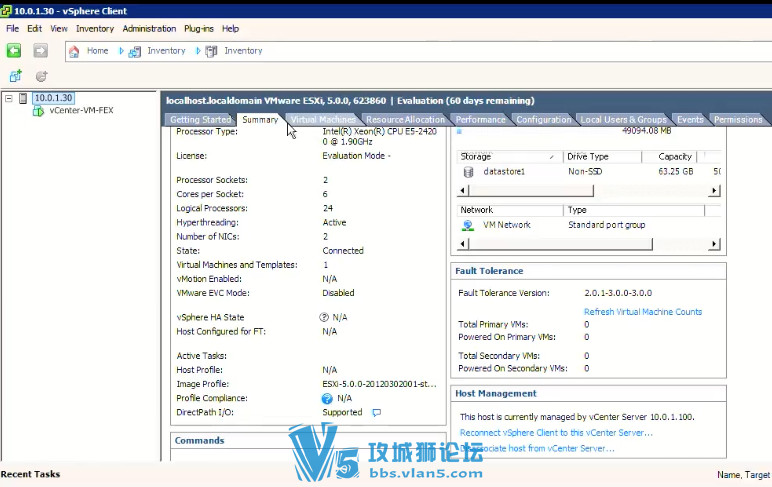Click the green back navigation arrow
This screenshot has width=772, height=487.
coord(14,50)
